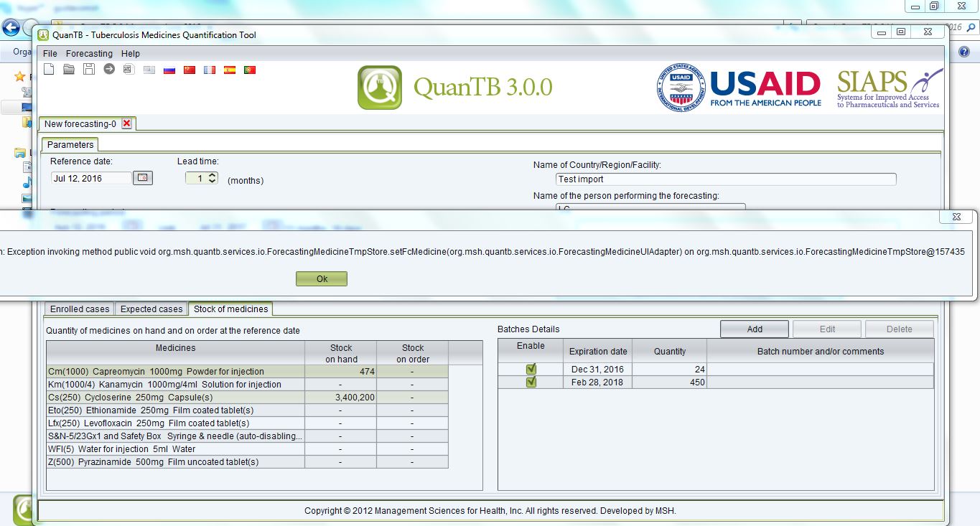Close the New forecasting-0 tab
This screenshot has height=526, width=980.
(127, 123)
